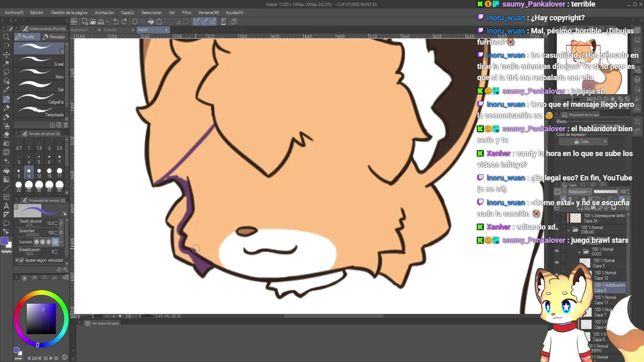Select the Marcador sub tool group
Image resolution: width=644 pixels, height=362 pixels.
(54, 37)
